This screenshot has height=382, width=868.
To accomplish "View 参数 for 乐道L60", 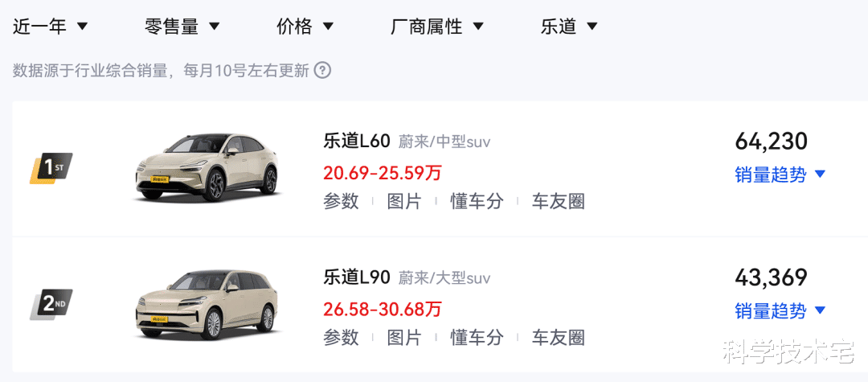I will coord(341,201).
